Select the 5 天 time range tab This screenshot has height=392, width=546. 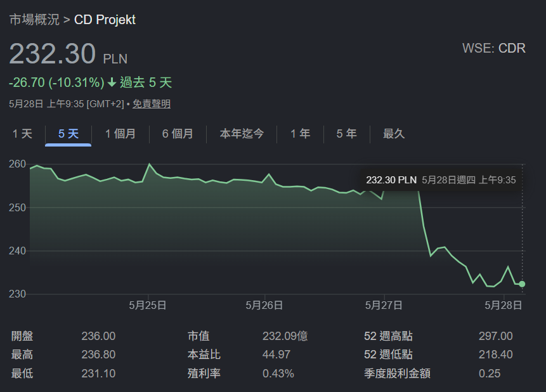point(68,134)
